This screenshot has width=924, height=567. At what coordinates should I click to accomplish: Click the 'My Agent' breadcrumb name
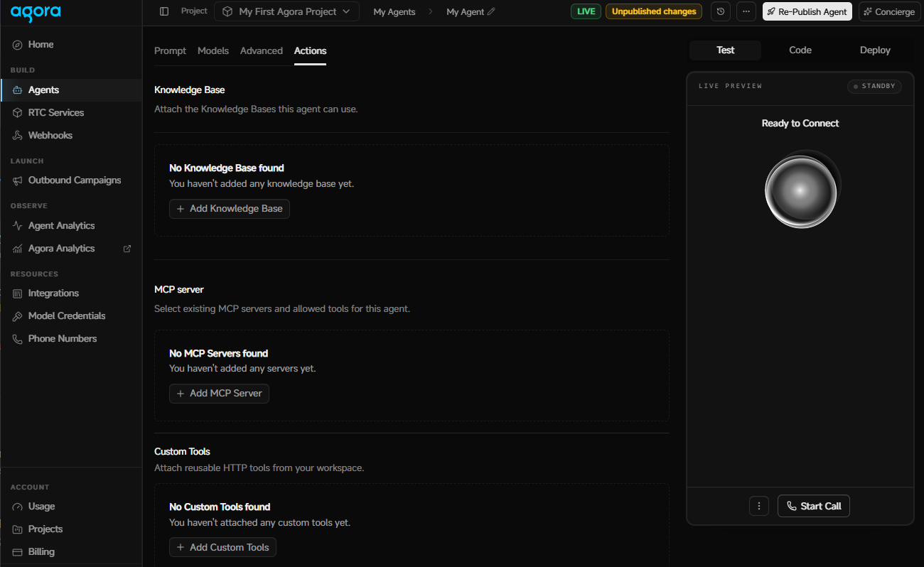[x=465, y=12]
